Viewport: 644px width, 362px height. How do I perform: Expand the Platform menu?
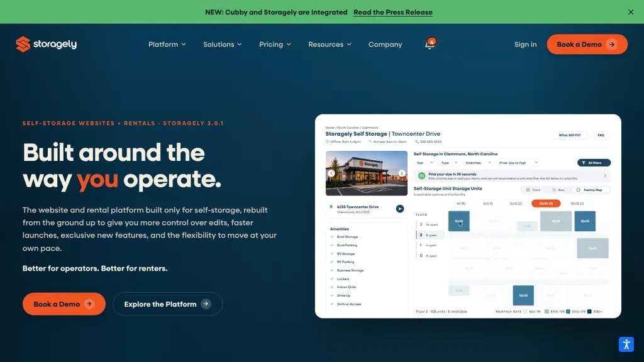pyautogui.click(x=167, y=45)
